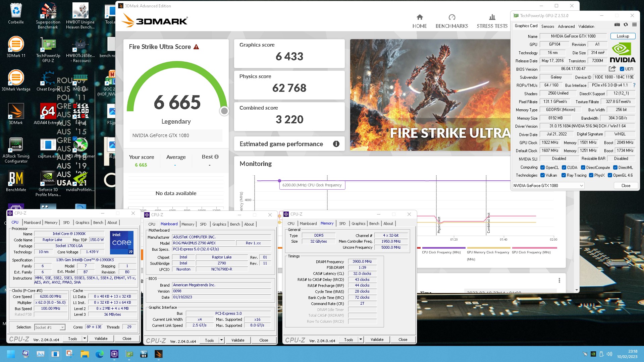Open the Estimated game performance info icon
644x362 pixels.
tap(336, 144)
